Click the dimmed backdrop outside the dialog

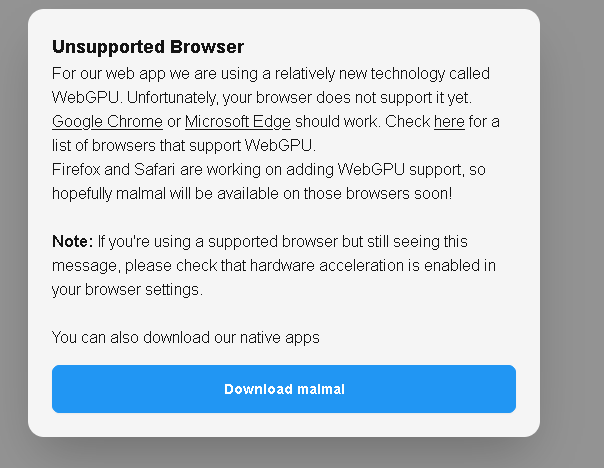click(x=572, y=250)
